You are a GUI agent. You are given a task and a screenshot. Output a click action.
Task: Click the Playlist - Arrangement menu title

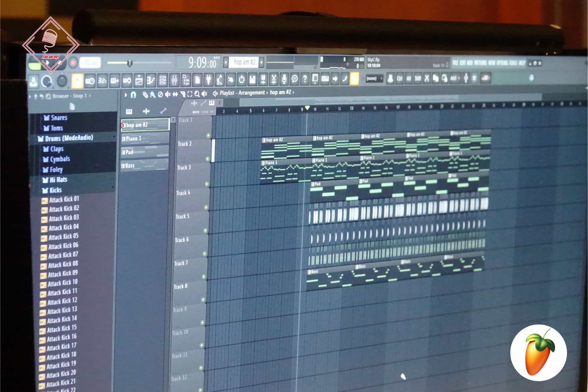pyautogui.click(x=242, y=93)
